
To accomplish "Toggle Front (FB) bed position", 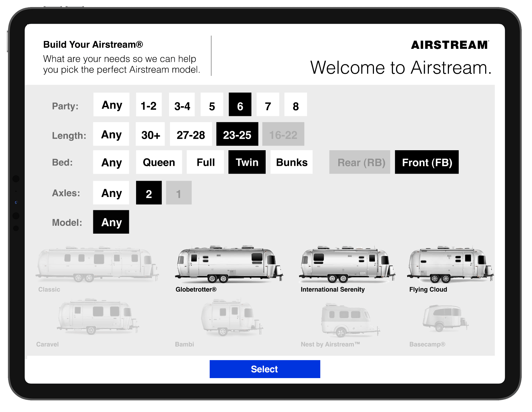I will pyautogui.click(x=427, y=162).
